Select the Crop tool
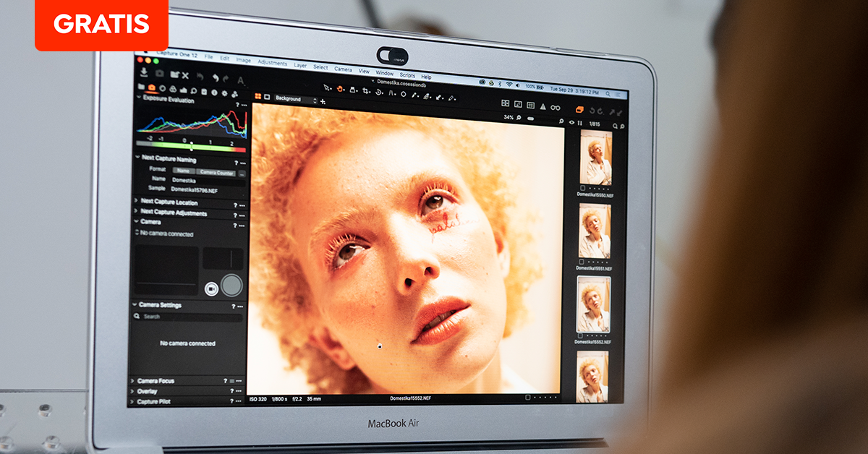This screenshot has height=454, width=868. coord(366,91)
